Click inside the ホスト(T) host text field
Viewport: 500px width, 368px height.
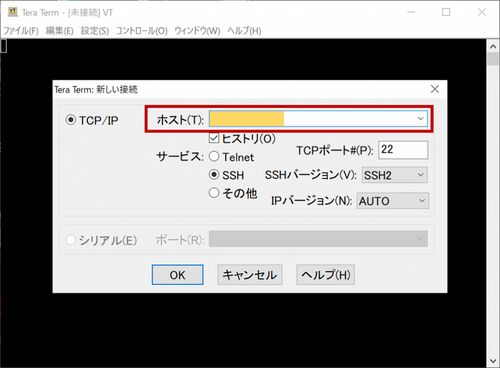click(312, 119)
